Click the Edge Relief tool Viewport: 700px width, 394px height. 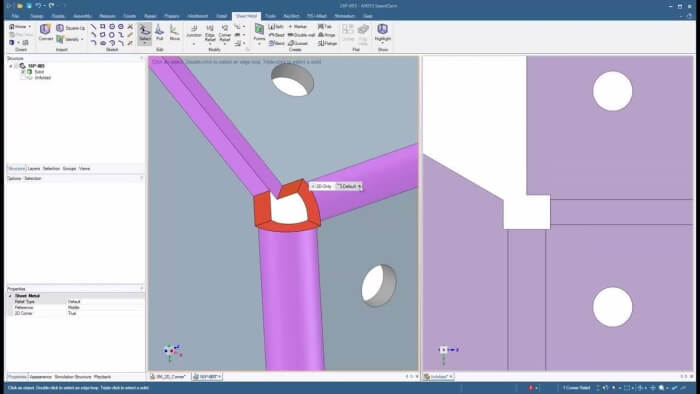pos(210,33)
